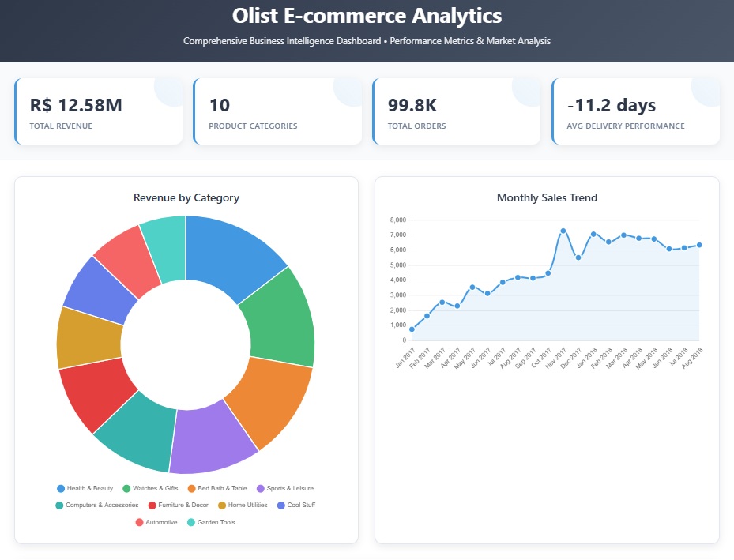Select the Nov 2017 peak data point
Viewport: 734px width, 560px height.
563,231
